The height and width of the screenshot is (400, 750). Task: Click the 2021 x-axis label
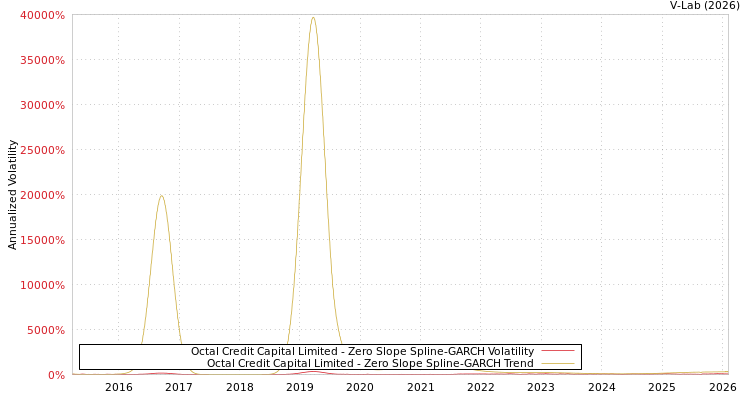coord(421,387)
